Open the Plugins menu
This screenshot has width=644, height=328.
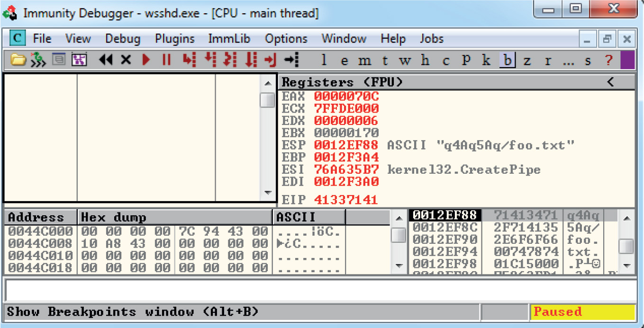click(x=174, y=39)
